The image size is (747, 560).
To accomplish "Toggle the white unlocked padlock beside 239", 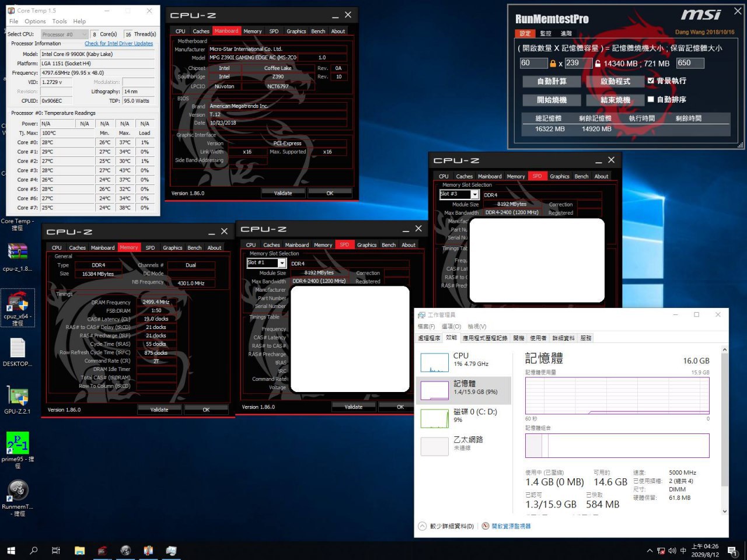I will (x=598, y=63).
